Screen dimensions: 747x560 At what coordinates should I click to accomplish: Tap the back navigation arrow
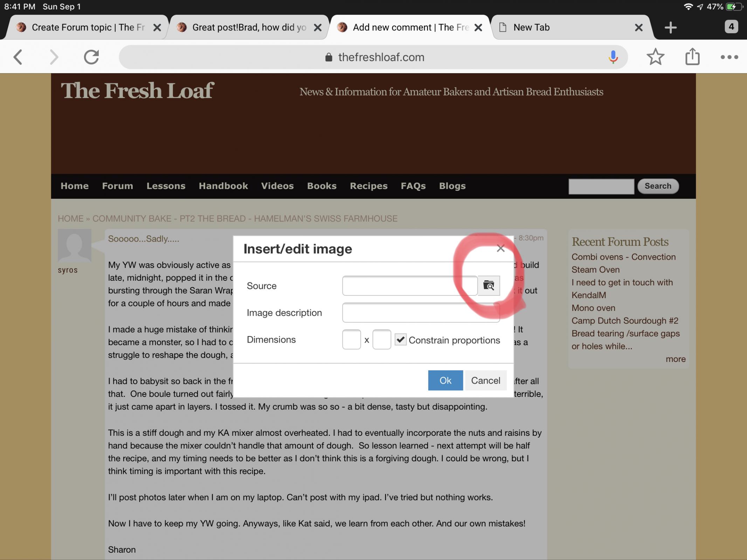[x=18, y=57]
